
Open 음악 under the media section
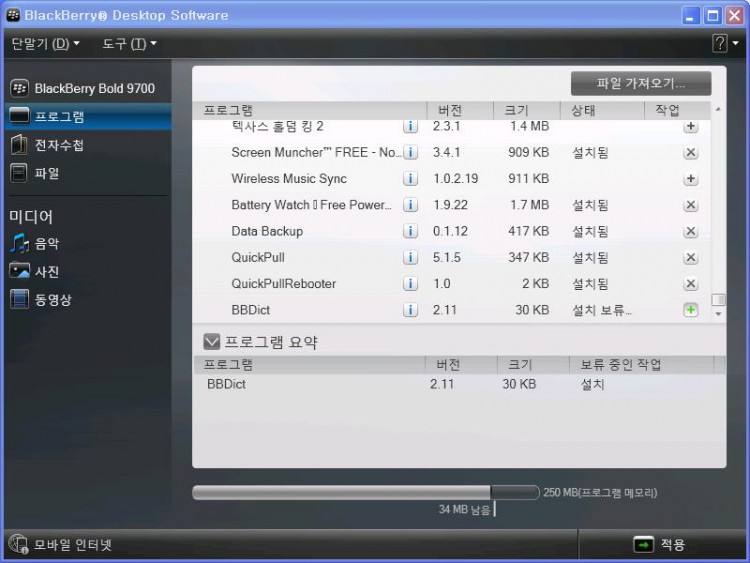click(46, 243)
